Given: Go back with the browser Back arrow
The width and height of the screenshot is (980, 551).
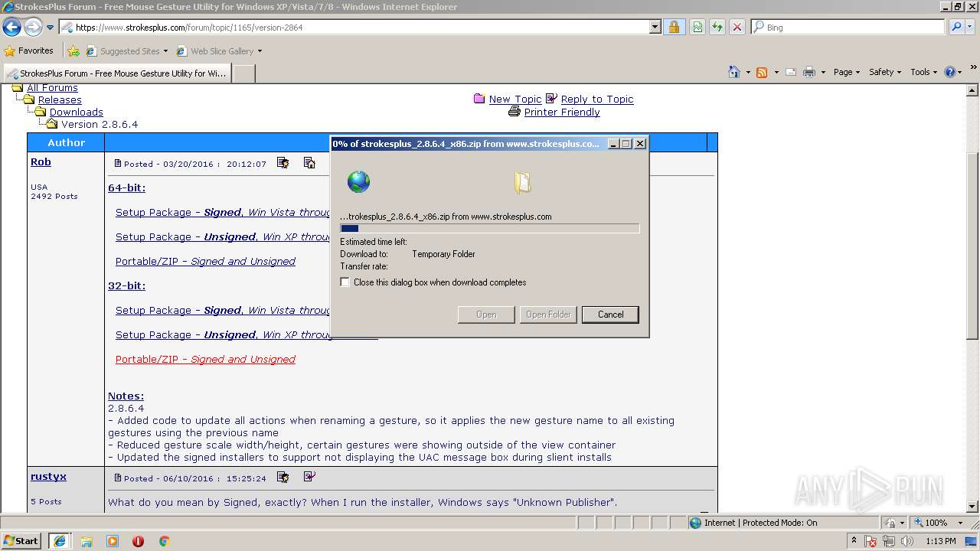Looking at the screenshot, I should (x=11, y=28).
